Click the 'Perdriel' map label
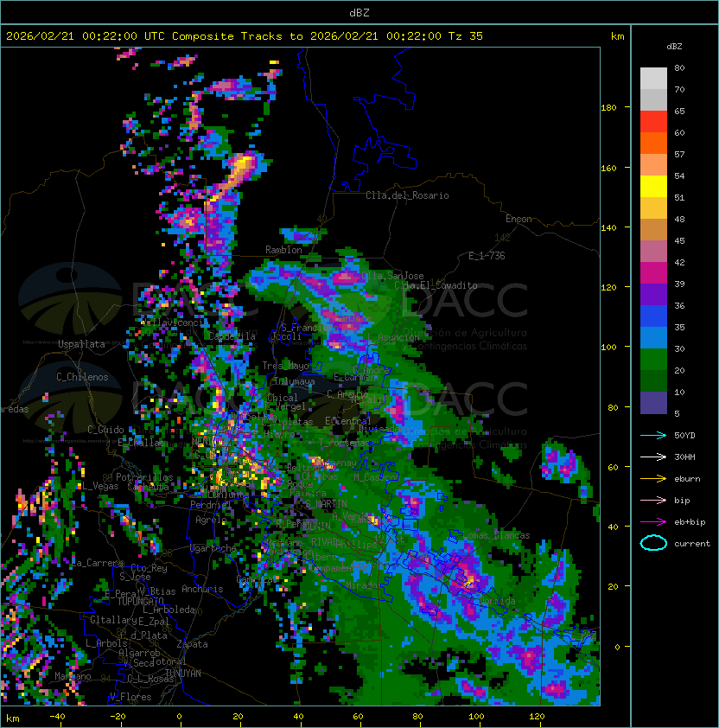The width and height of the screenshot is (719, 728). click(x=210, y=504)
